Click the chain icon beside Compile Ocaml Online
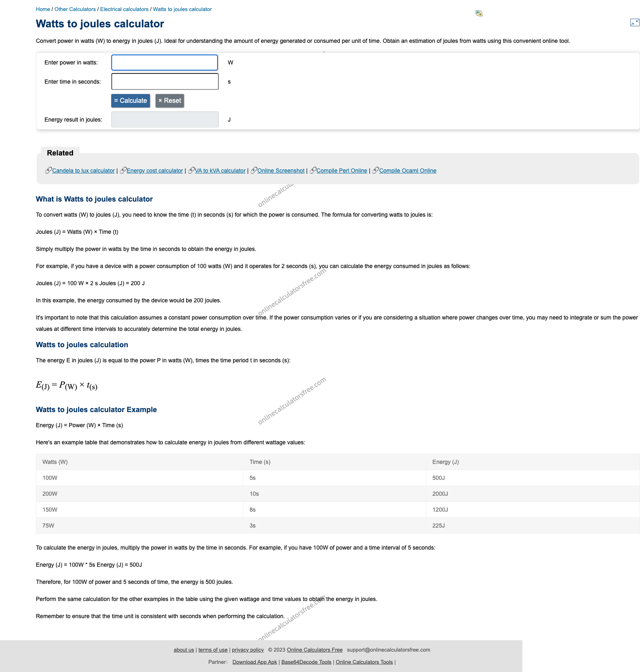640x672 pixels. click(x=376, y=170)
